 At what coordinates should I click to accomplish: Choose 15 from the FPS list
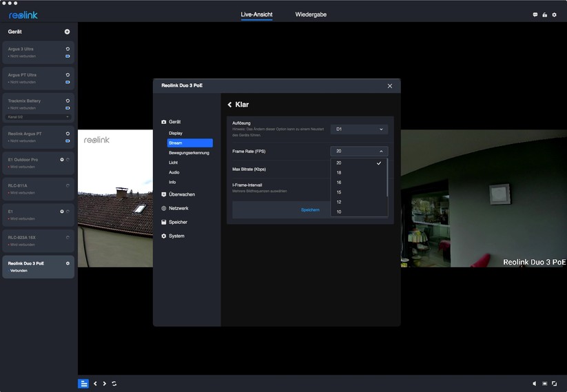tap(339, 192)
